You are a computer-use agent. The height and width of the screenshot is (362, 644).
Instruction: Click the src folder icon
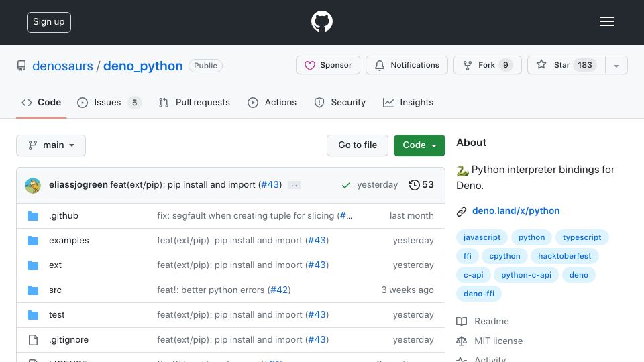[x=33, y=290]
